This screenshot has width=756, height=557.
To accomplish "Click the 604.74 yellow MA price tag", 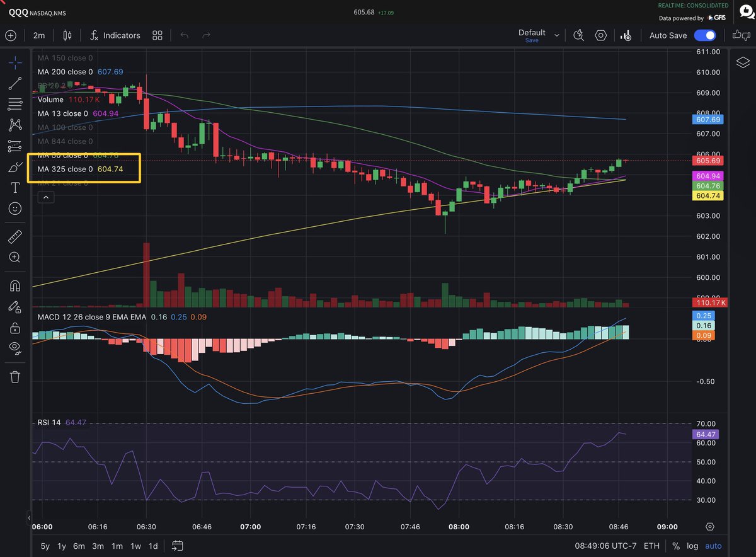I will click(707, 196).
